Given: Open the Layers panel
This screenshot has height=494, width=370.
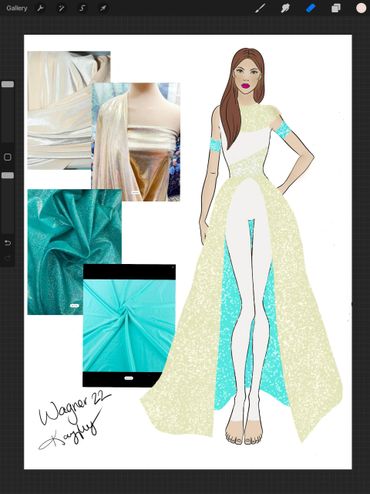Looking at the screenshot, I should [336, 8].
